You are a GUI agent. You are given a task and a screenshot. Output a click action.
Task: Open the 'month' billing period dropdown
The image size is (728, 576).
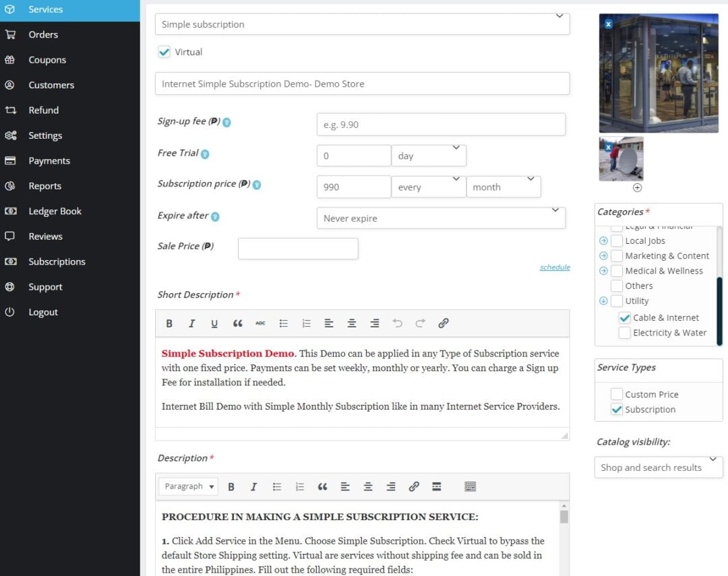(504, 187)
